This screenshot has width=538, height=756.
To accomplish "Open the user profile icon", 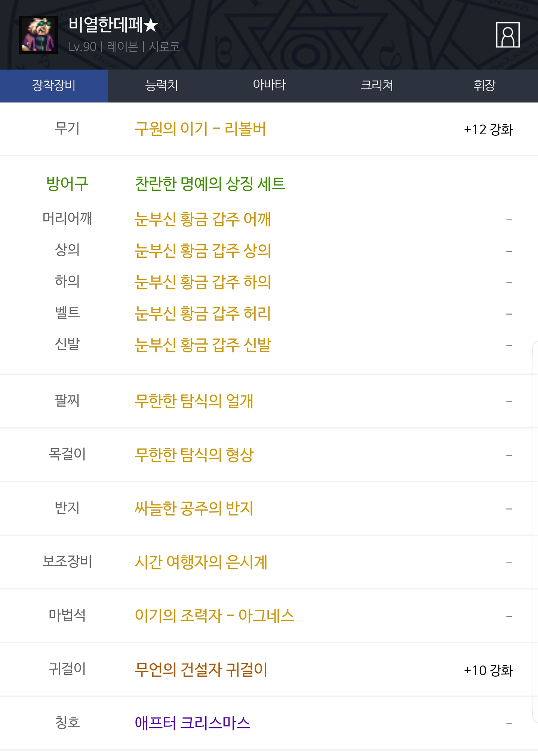I will (507, 35).
